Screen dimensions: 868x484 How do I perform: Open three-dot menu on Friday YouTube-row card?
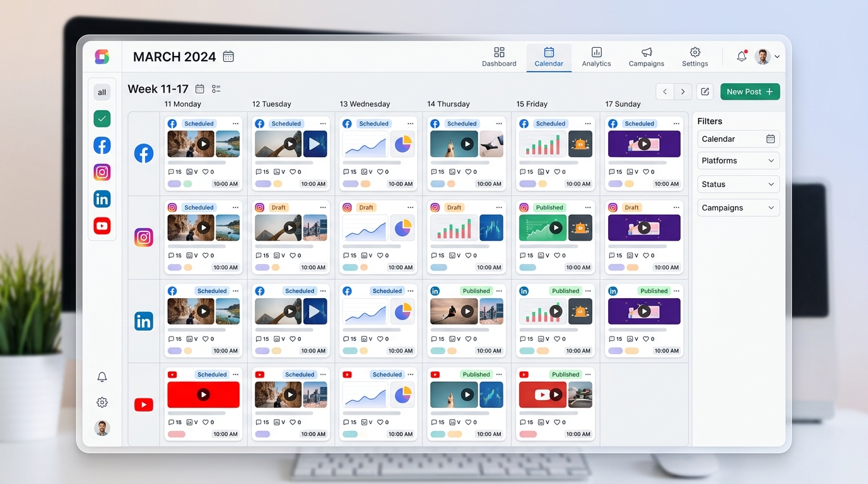coord(588,374)
